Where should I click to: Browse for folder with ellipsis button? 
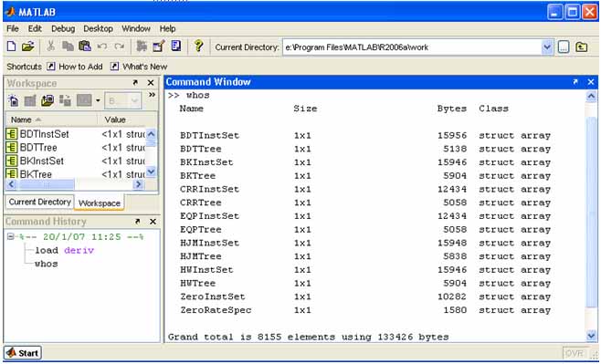pyautogui.click(x=563, y=47)
